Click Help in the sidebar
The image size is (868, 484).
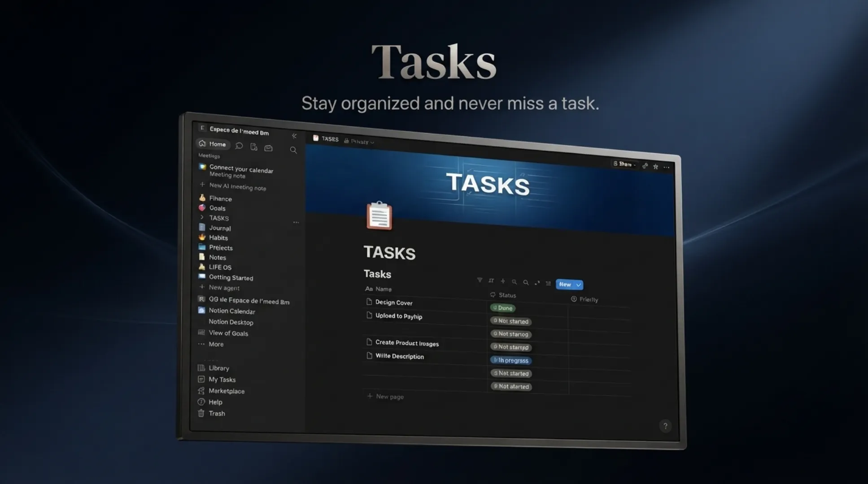pos(215,402)
